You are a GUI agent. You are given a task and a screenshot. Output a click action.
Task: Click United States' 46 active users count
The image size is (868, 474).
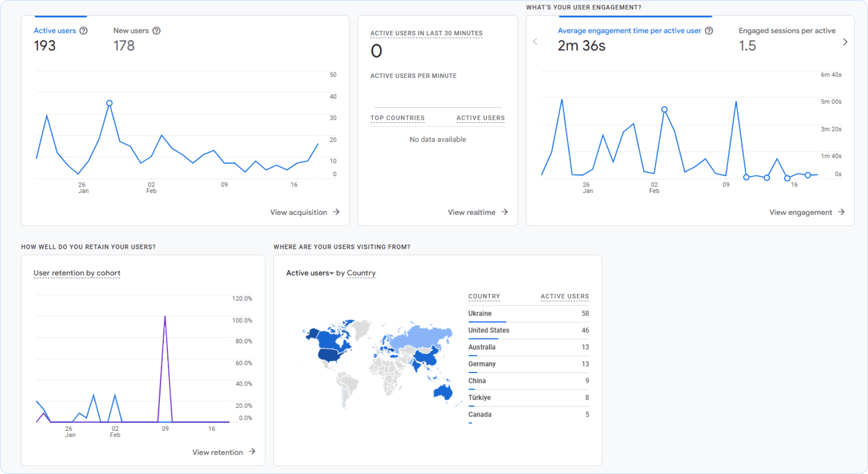pyautogui.click(x=585, y=330)
